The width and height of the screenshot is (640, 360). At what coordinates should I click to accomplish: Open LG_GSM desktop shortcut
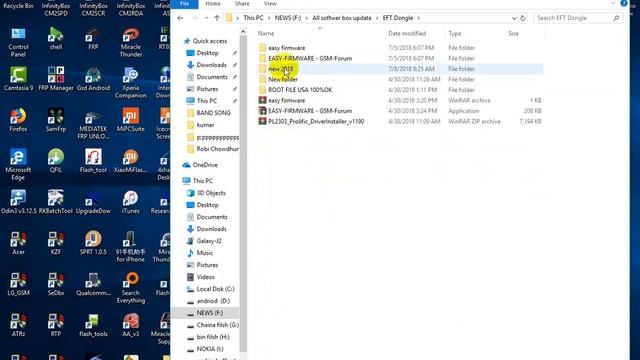coord(18,284)
